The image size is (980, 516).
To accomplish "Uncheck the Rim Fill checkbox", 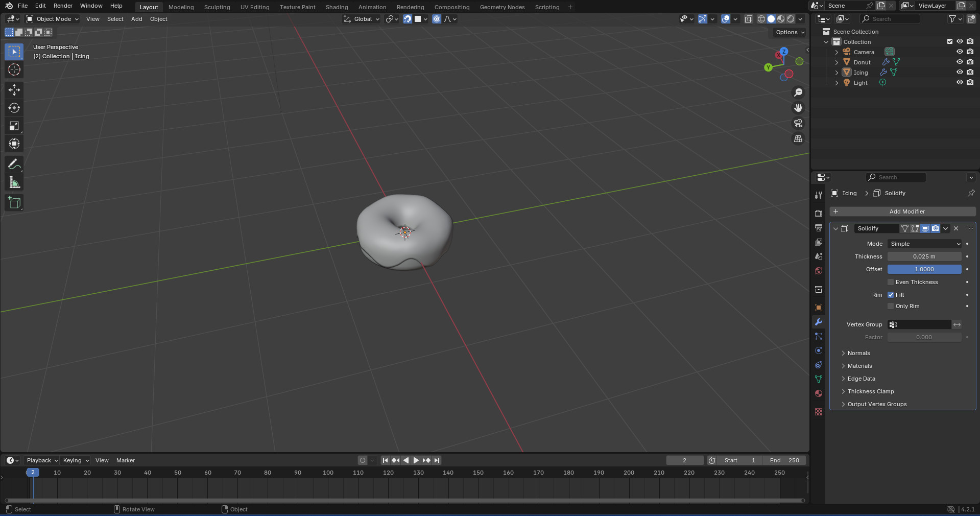I will 891,295.
